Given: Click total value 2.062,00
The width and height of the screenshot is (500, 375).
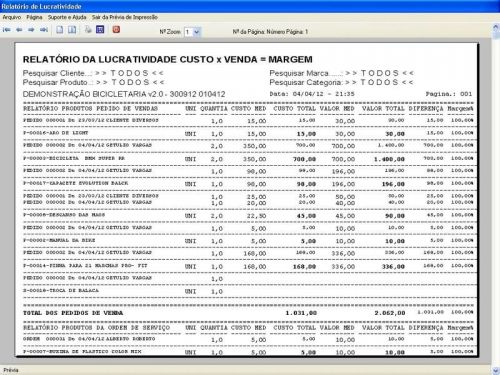Looking at the screenshot, I should pos(390,313).
